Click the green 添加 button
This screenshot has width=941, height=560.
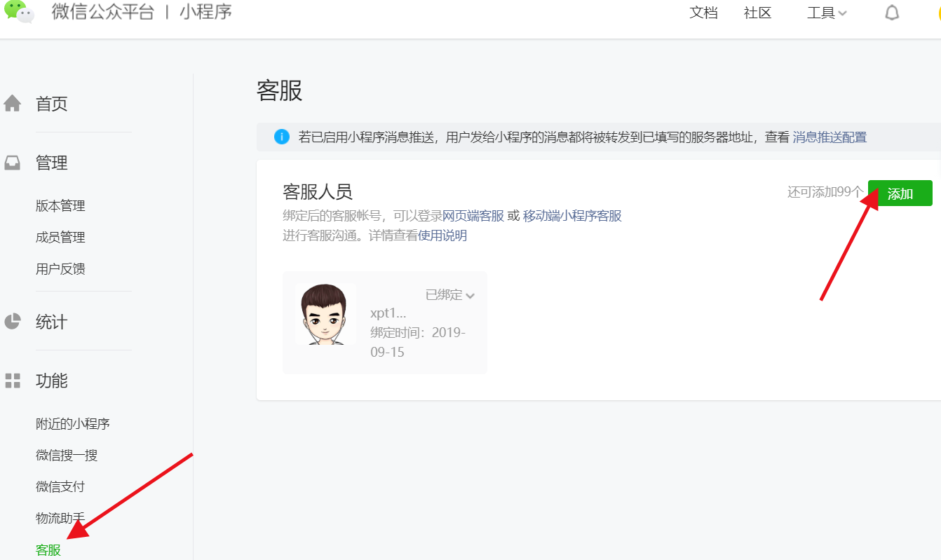[900, 193]
